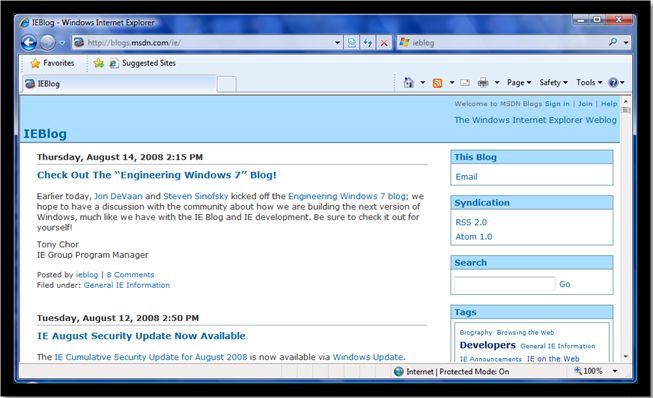The image size is (653, 398).
Task: Click General IE Information filed under link
Action: pyautogui.click(x=127, y=285)
